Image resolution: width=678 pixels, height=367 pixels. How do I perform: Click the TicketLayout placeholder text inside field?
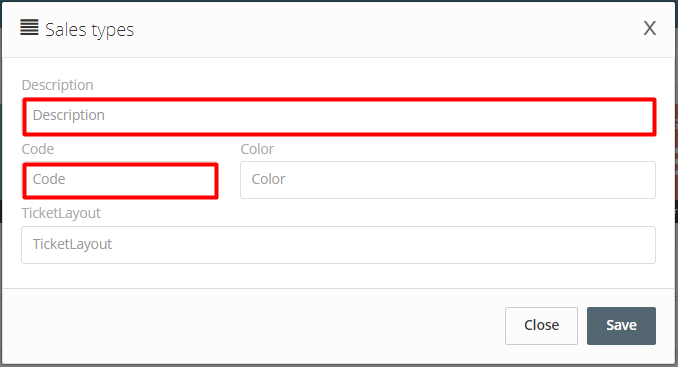[72, 244]
